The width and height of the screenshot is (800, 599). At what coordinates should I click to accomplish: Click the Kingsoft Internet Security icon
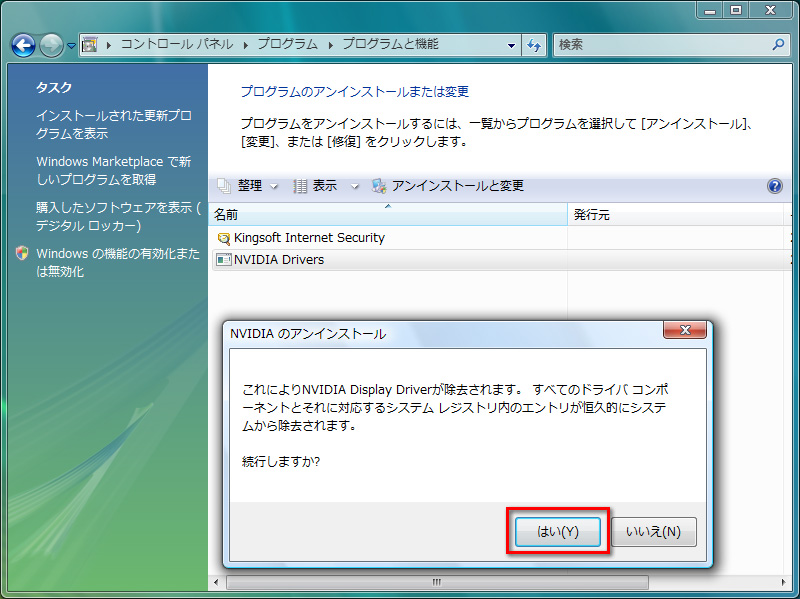[x=223, y=238]
